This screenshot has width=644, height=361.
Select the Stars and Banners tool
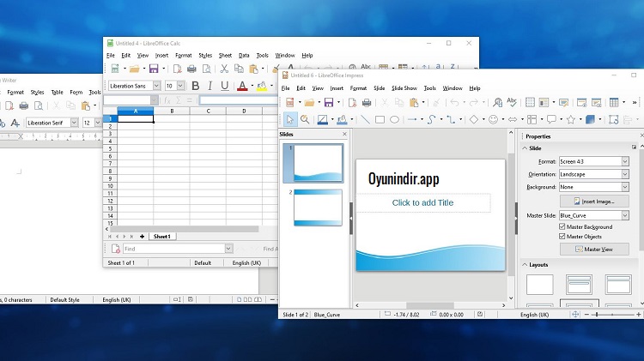571,120
